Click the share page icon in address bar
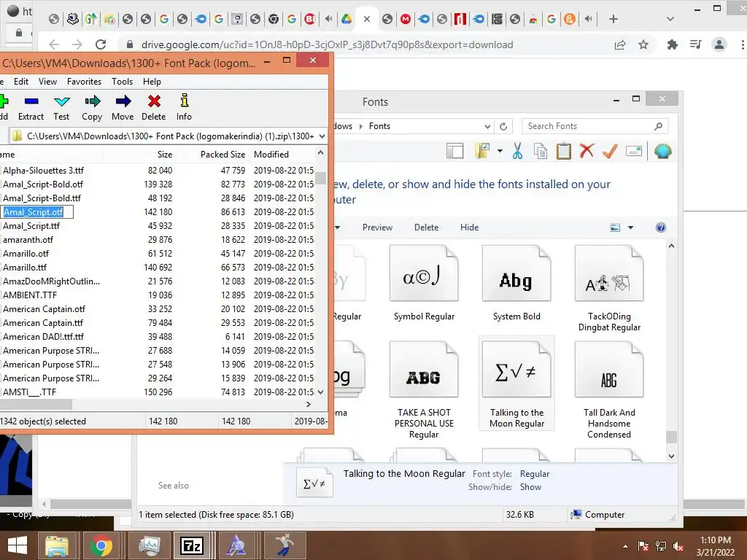Screen dimensions: 747x560 [x=620, y=44]
